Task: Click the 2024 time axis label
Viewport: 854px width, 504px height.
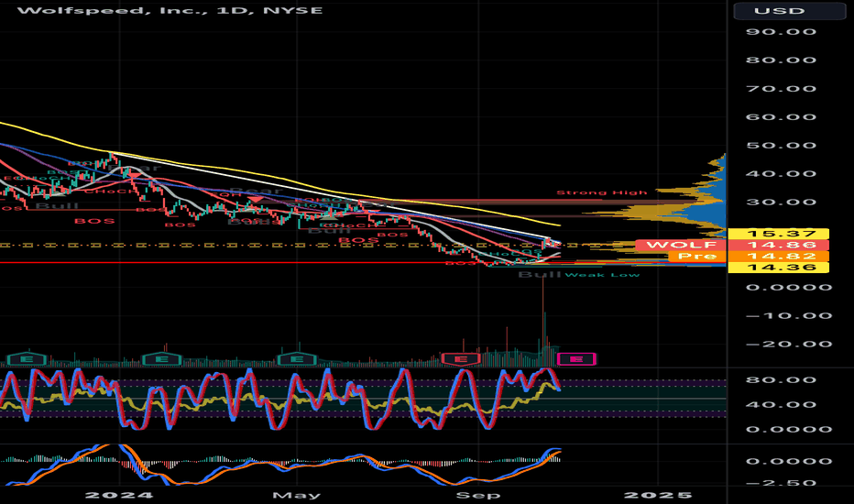Action: pyautogui.click(x=119, y=495)
